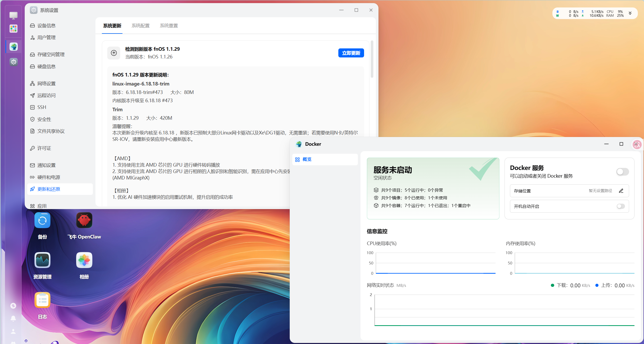
Task: Open the 资源管理 app
Action: click(42, 260)
